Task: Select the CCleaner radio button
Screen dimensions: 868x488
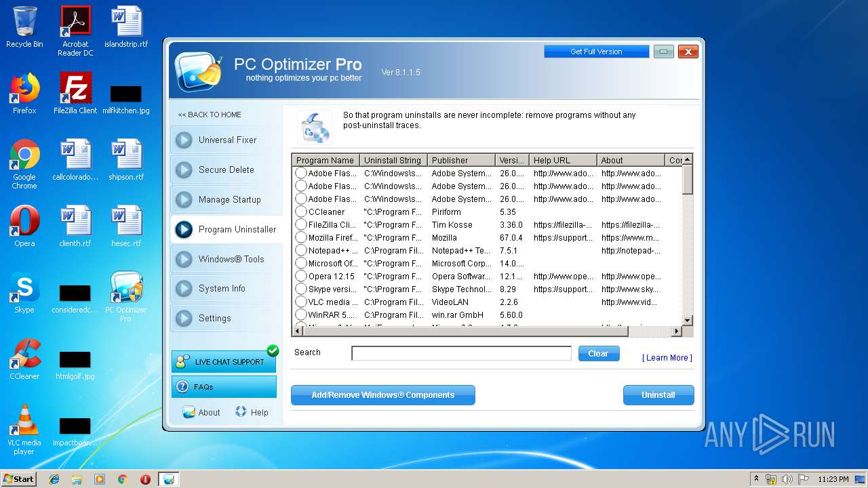Action: click(x=301, y=212)
